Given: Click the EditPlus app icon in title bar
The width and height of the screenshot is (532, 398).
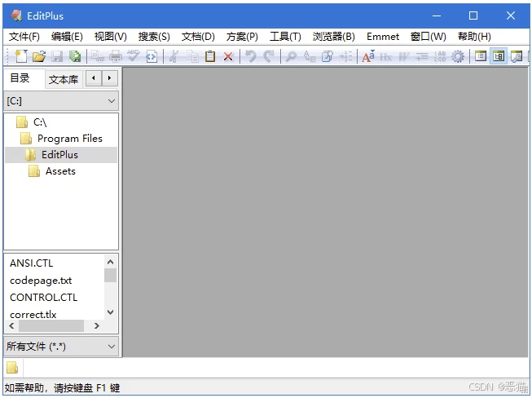Looking at the screenshot, I should pyautogui.click(x=16, y=15).
